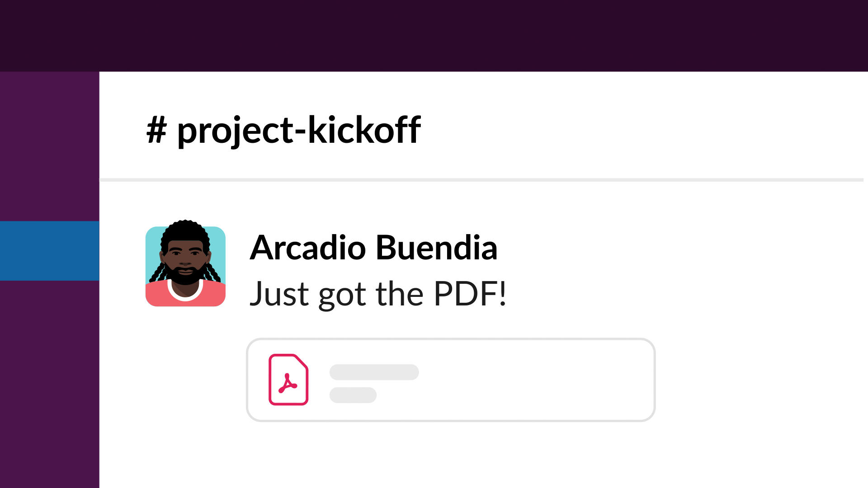Click the hash symbol before project-kickoff
Screen dimensions: 868x488
click(x=157, y=130)
